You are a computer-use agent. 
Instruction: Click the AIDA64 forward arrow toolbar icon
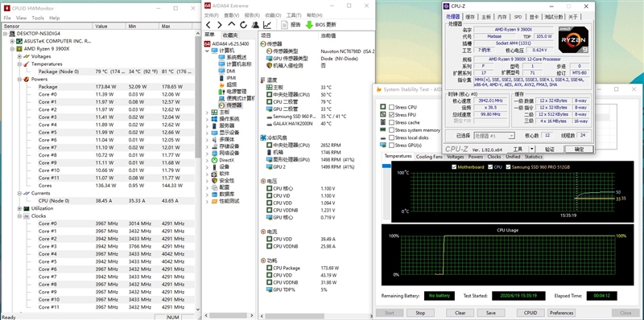[x=220, y=25]
